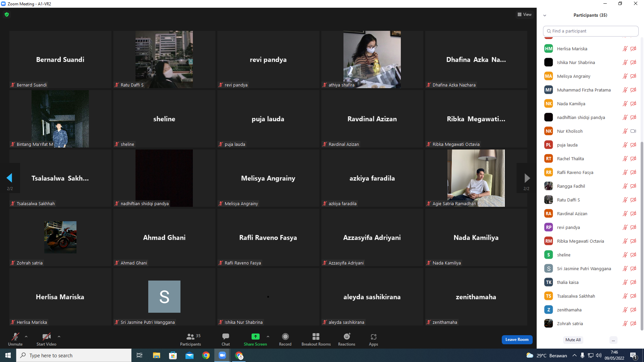Start sharing with Share Screen
644x362 pixels.
255,339
